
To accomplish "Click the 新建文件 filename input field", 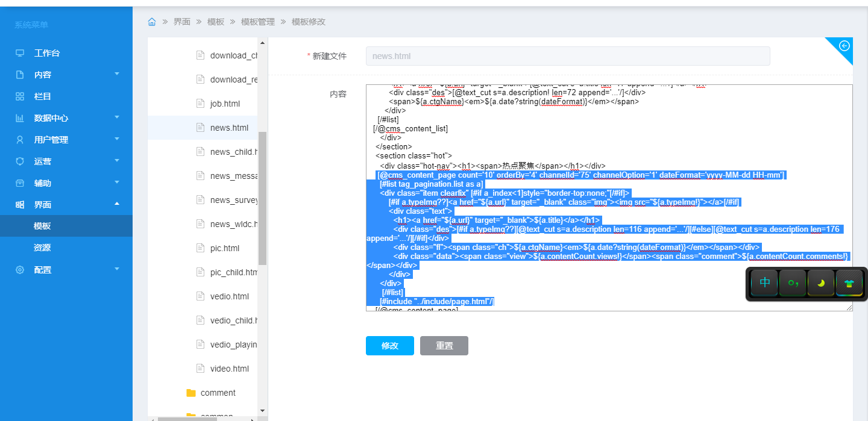I will (x=568, y=56).
